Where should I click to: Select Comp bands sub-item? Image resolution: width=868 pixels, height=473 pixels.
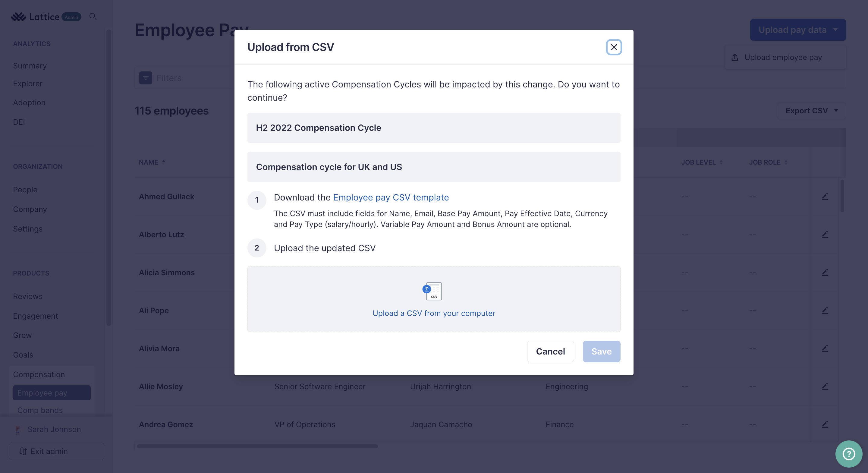pyautogui.click(x=40, y=410)
